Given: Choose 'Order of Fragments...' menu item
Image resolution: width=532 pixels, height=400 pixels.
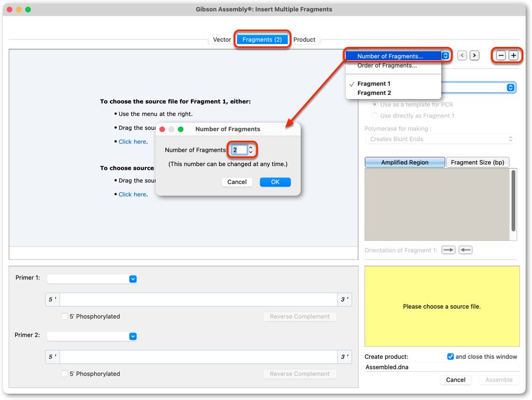Looking at the screenshot, I should pyautogui.click(x=394, y=65).
